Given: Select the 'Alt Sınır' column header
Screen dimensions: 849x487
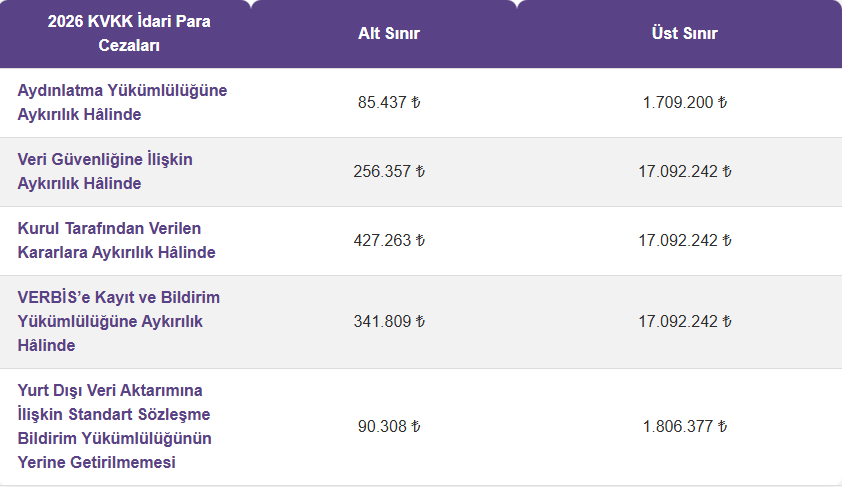Looking at the screenshot, I should 388,34.
